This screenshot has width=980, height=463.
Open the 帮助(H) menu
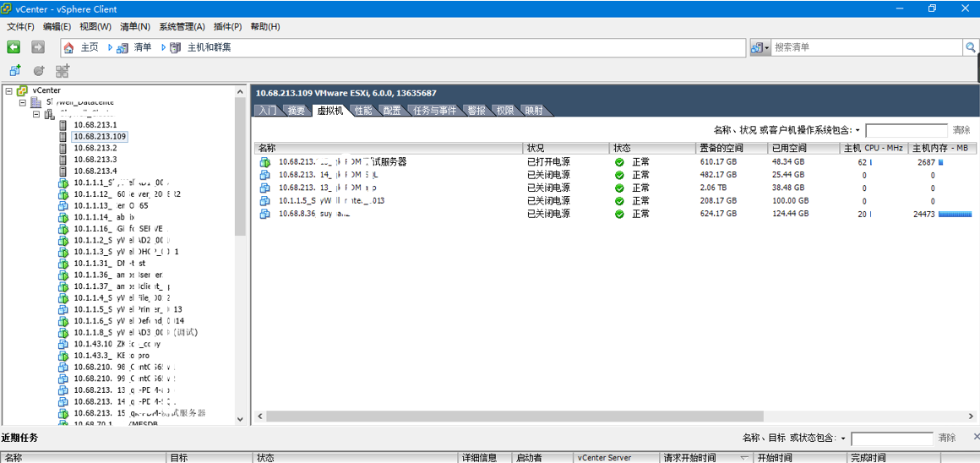point(265,27)
